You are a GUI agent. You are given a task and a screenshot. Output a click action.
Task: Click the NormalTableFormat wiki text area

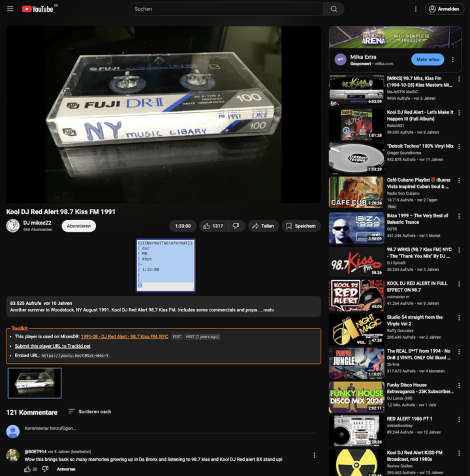click(x=165, y=266)
